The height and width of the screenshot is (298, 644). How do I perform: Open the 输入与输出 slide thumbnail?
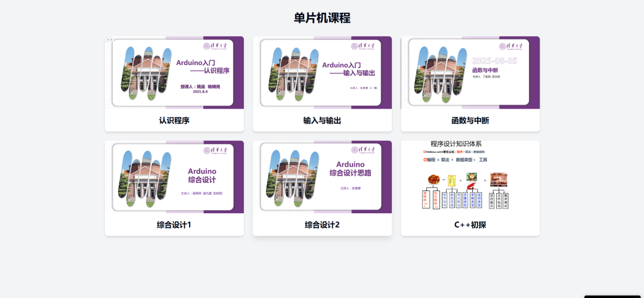coord(322,72)
